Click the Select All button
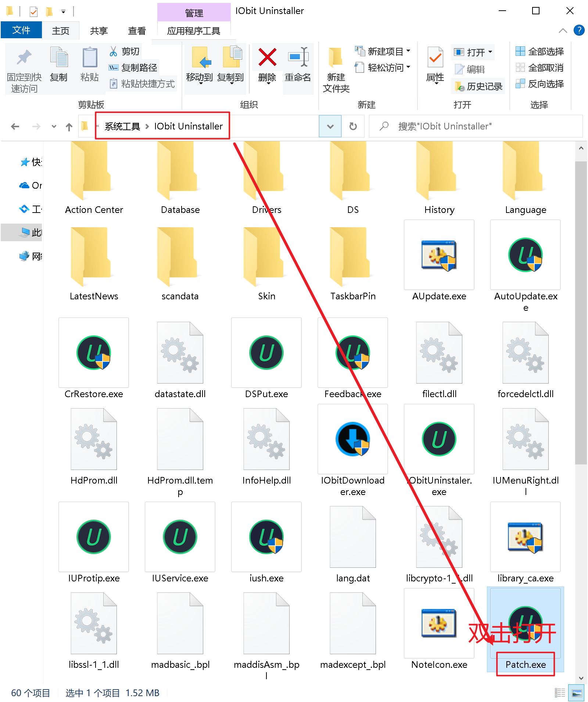The height and width of the screenshot is (702, 588). point(540,51)
